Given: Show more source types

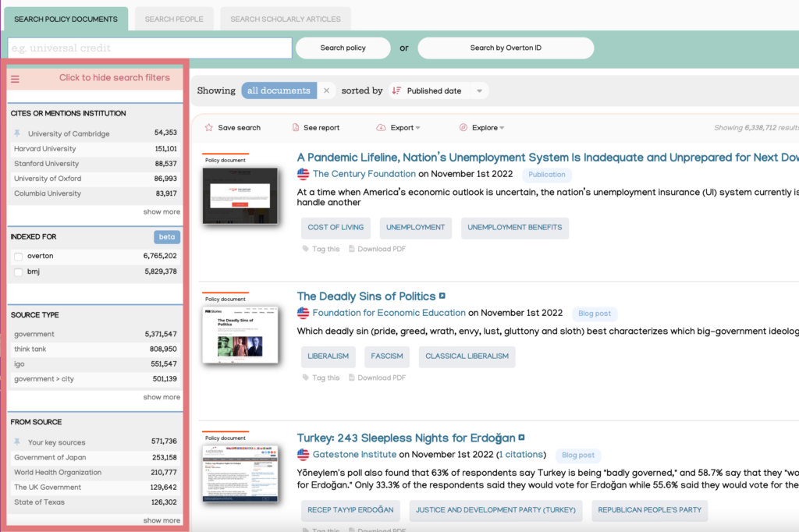Looking at the screenshot, I should tap(162, 397).
